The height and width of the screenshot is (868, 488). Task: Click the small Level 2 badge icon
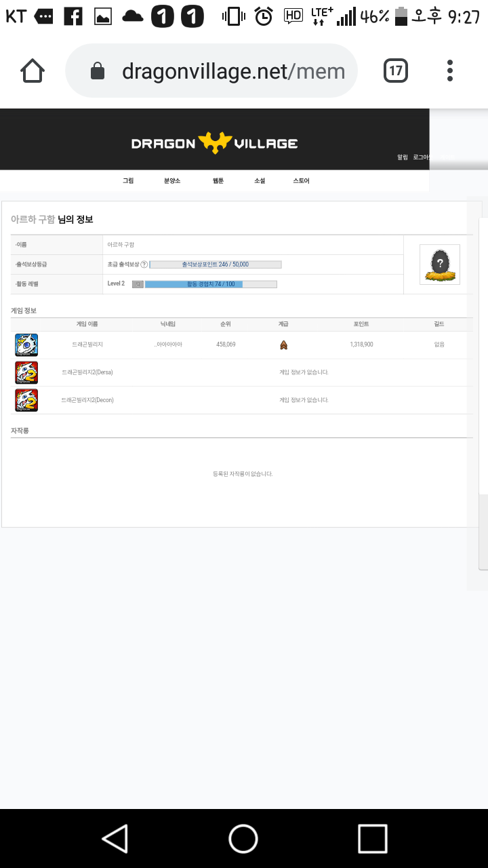[x=138, y=284]
